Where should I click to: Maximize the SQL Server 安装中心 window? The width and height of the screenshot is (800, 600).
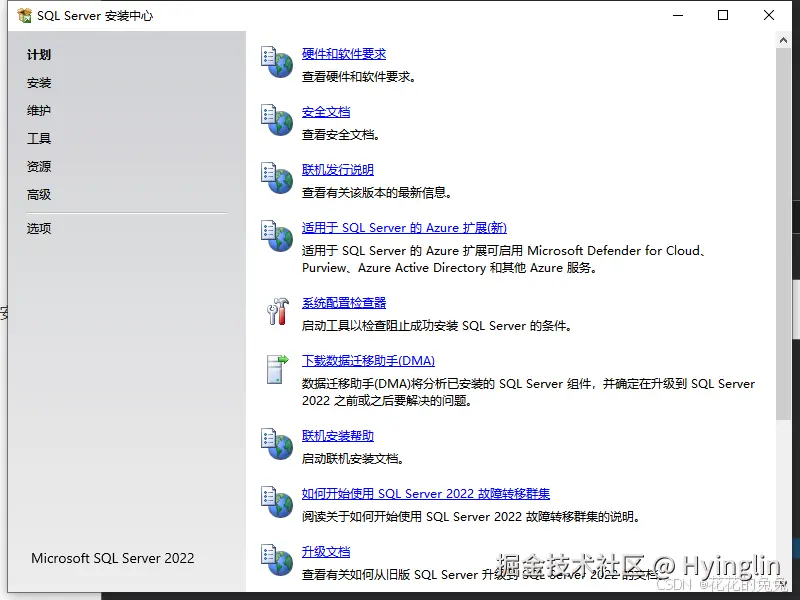coord(723,15)
